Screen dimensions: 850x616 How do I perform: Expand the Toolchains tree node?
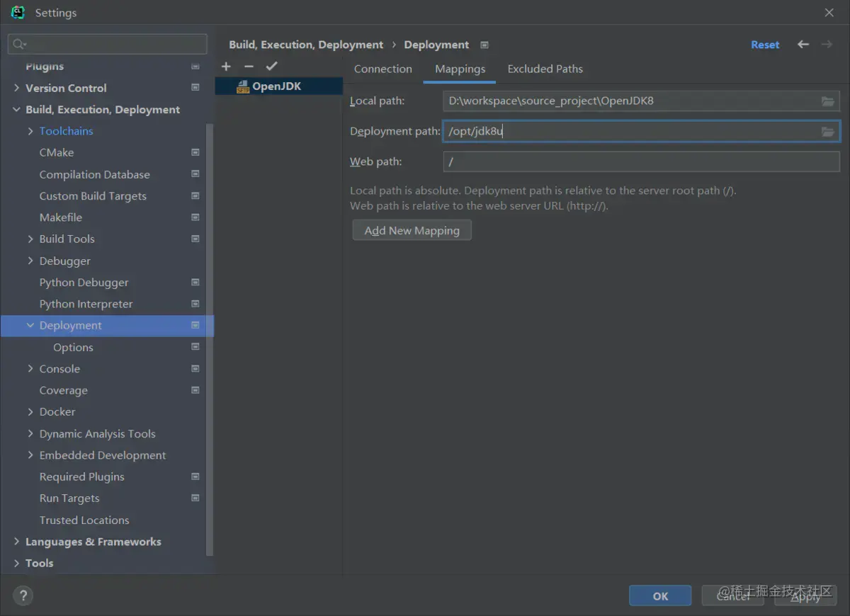coord(30,131)
